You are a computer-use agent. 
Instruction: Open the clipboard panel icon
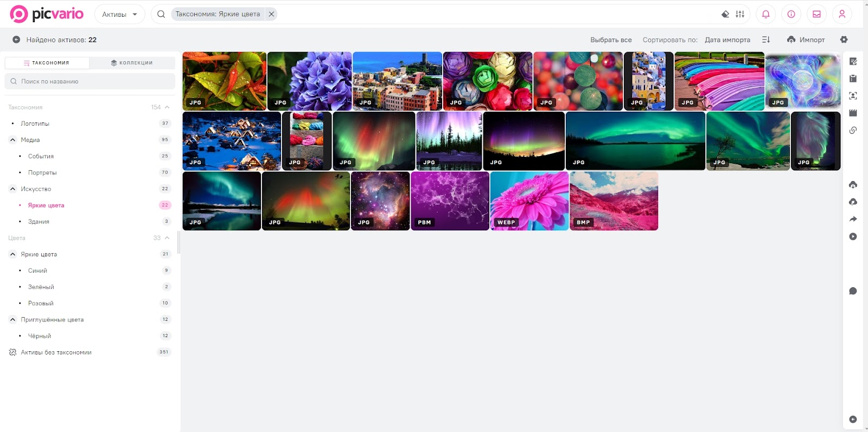click(853, 79)
